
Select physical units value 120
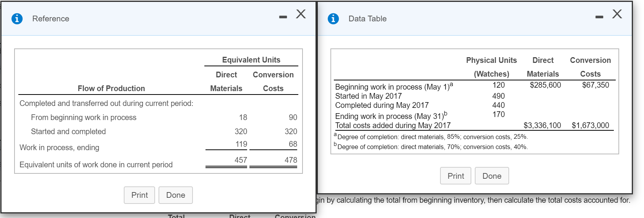pos(498,85)
